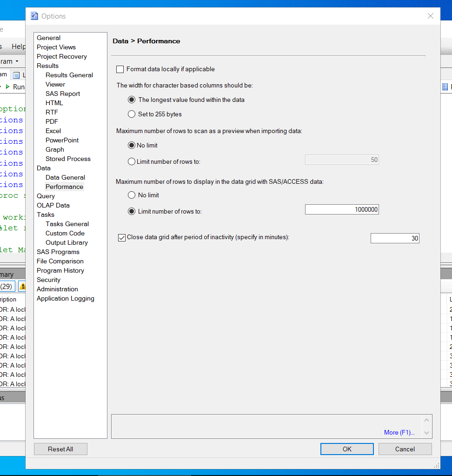Click the Run icon in background window
Screen dimensions: 452x476
8,87
